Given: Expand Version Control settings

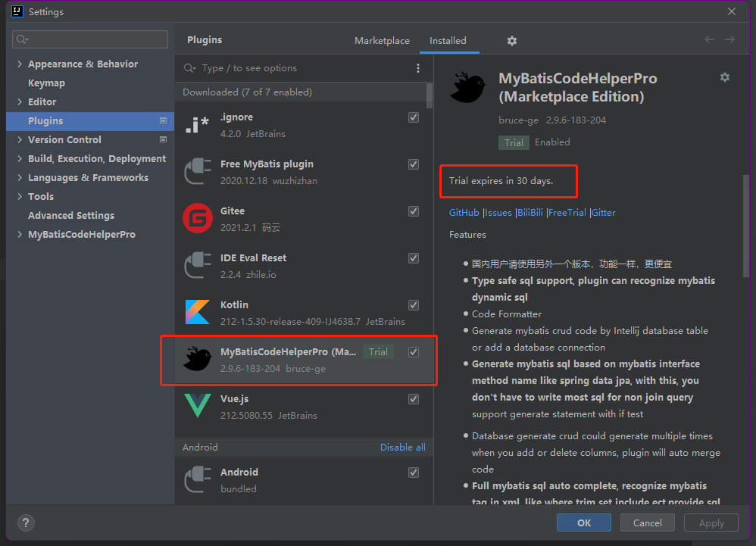Looking at the screenshot, I should [20, 139].
